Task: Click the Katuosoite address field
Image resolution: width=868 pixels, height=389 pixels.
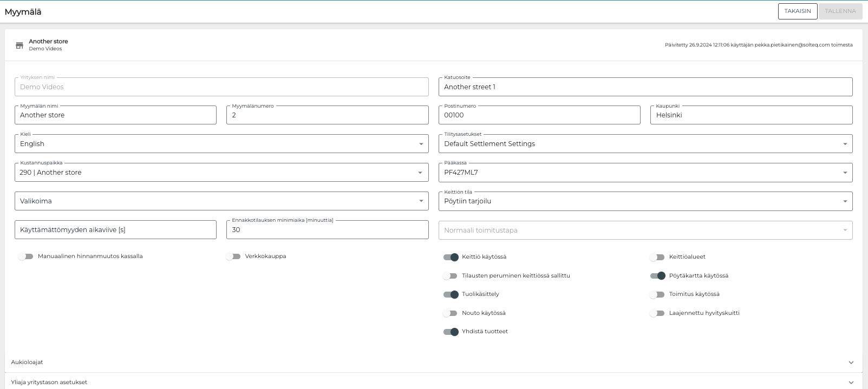Action: click(x=645, y=87)
